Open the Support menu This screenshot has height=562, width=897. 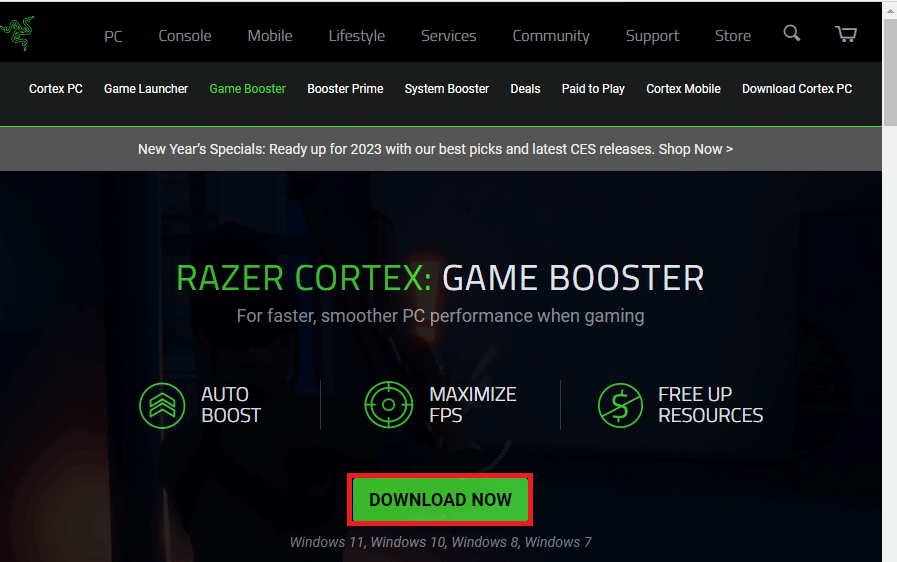click(x=652, y=37)
